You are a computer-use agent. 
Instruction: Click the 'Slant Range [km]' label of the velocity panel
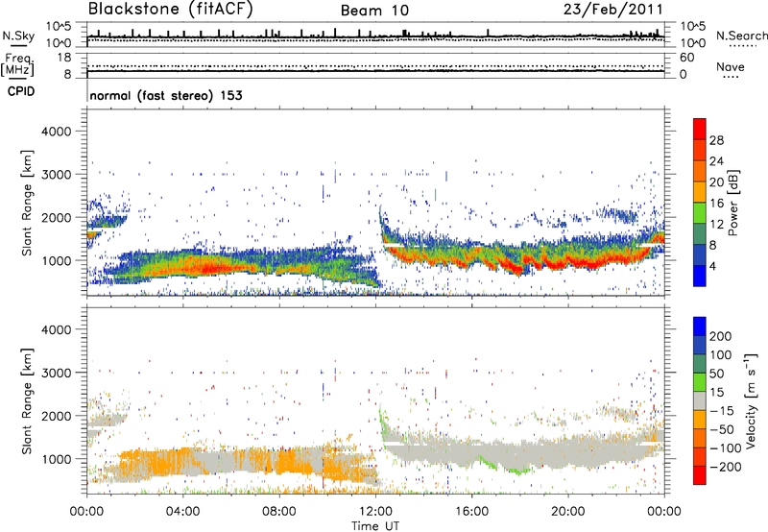(x=27, y=400)
